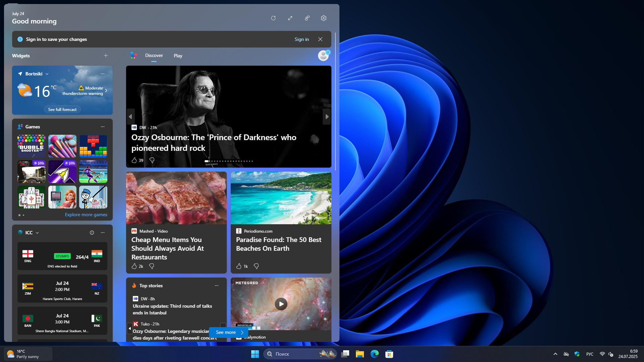
Task: Refresh the widgets feed
Action: 273,18
